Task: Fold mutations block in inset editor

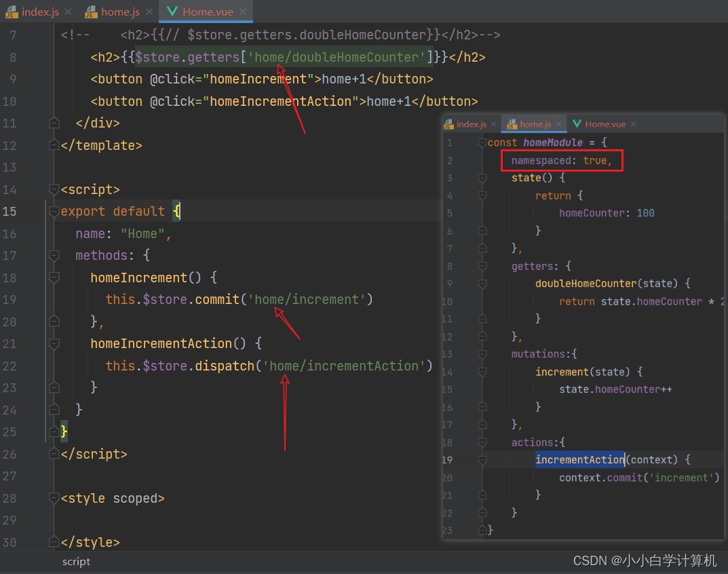Action: pos(482,354)
